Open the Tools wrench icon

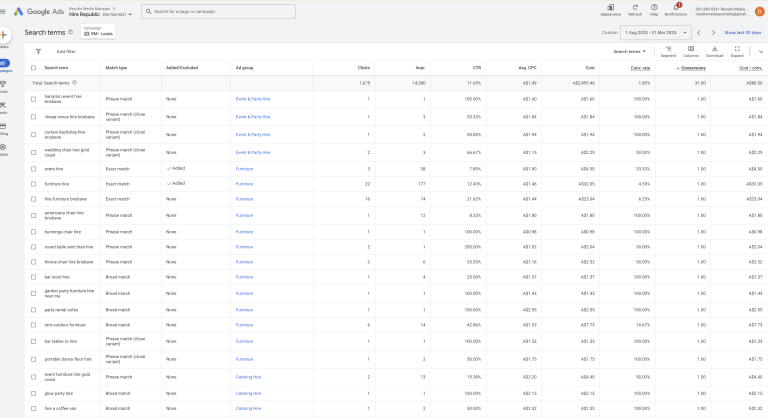(x=3, y=105)
